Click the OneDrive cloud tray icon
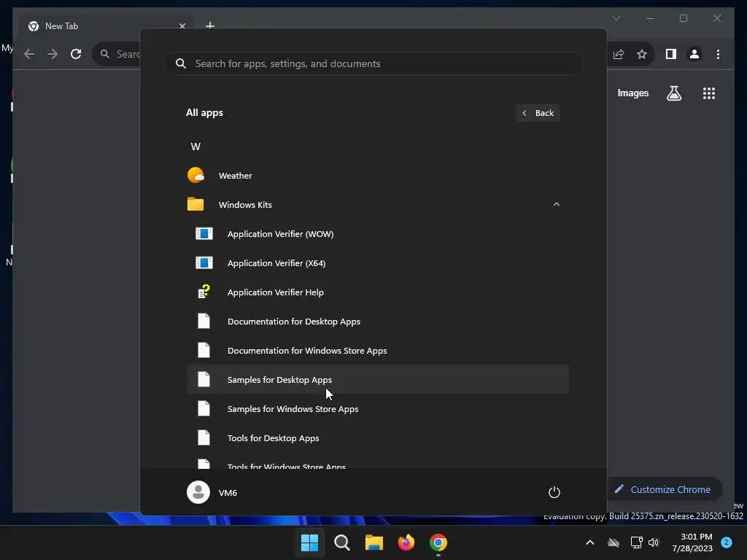This screenshot has height=560, width=747. 614,542
